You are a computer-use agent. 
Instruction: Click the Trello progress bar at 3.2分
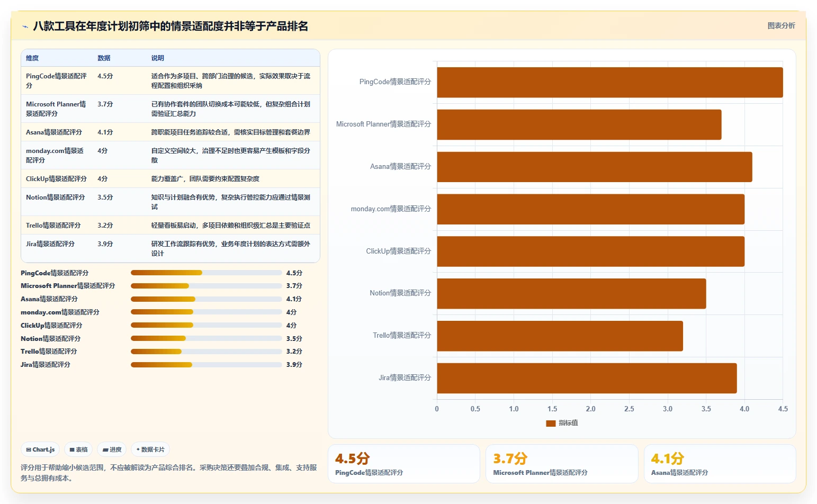(207, 352)
